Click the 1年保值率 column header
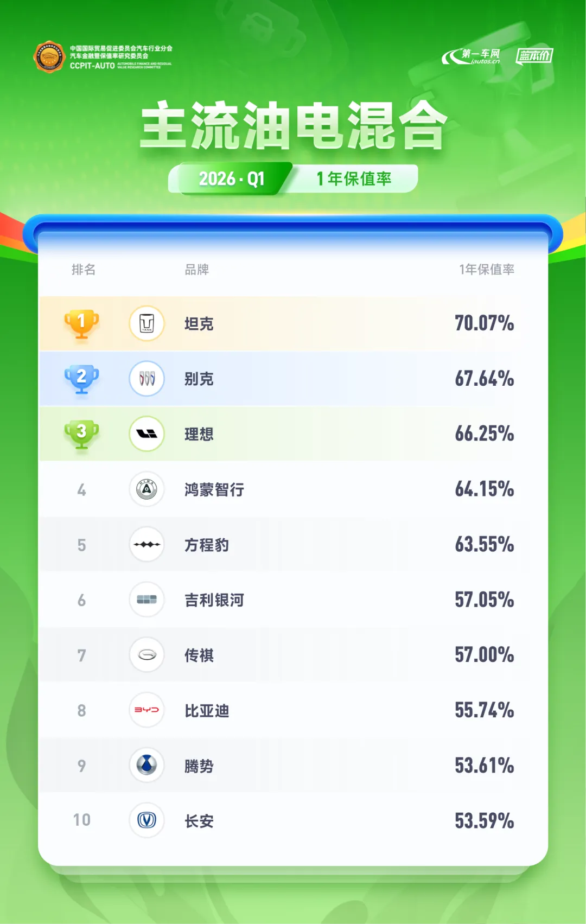 [x=487, y=269]
